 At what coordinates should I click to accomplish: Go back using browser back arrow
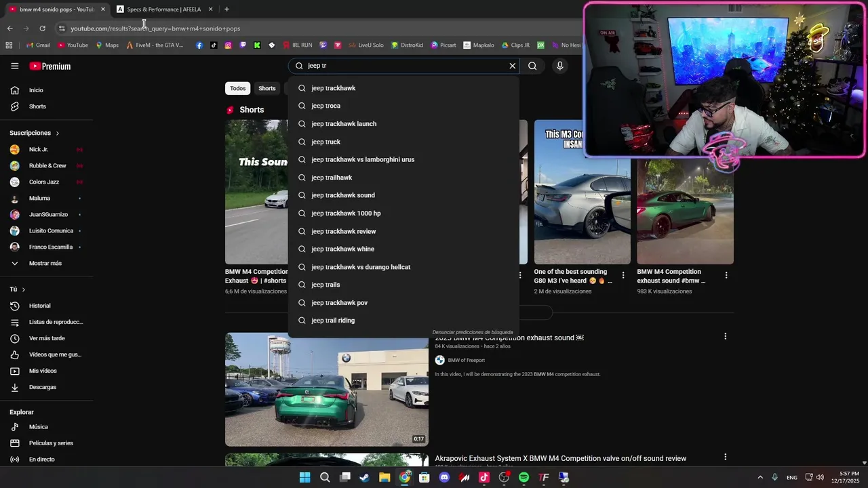tap(9, 28)
